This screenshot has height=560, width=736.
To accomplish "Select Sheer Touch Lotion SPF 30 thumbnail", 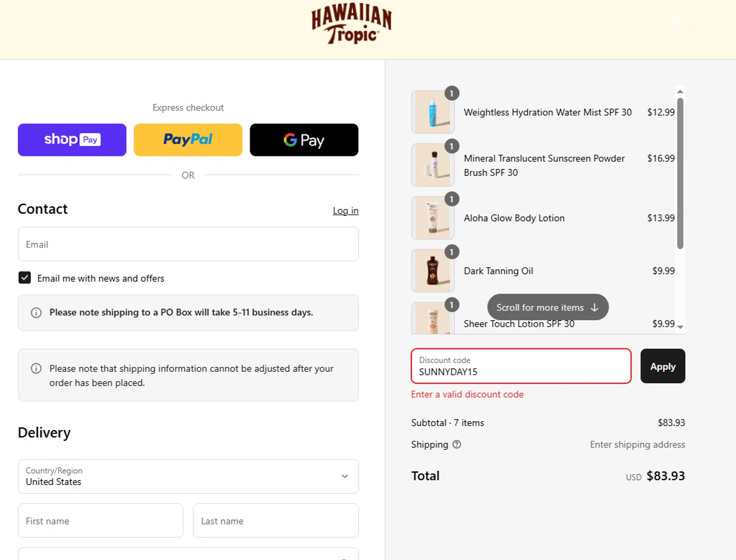I will pos(433,318).
